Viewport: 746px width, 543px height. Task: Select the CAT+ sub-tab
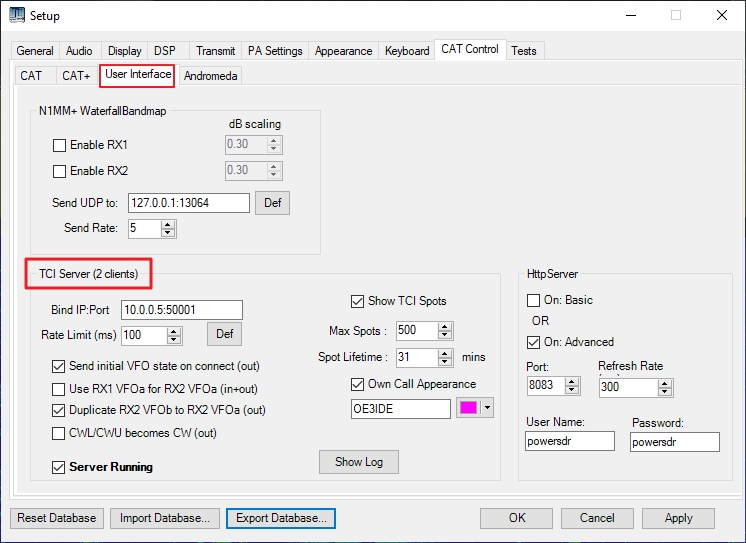tap(76, 75)
